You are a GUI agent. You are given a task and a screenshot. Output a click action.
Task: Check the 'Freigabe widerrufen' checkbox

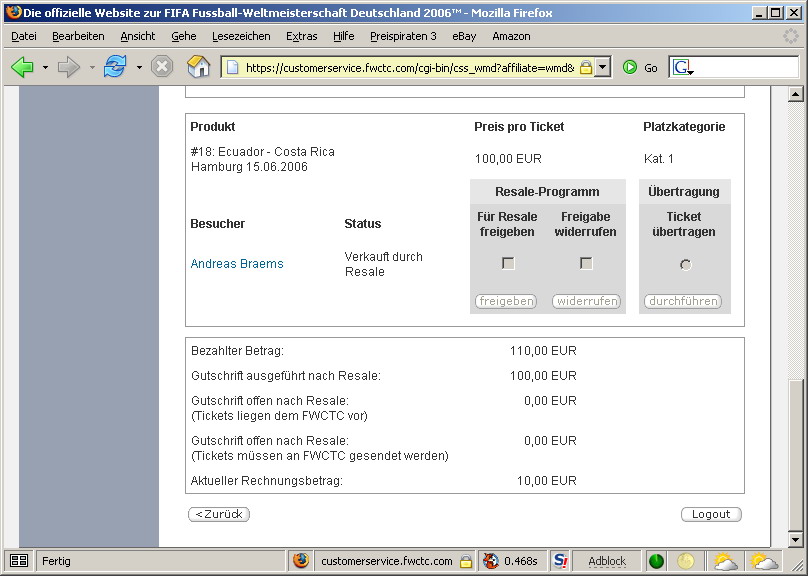click(x=586, y=264)
